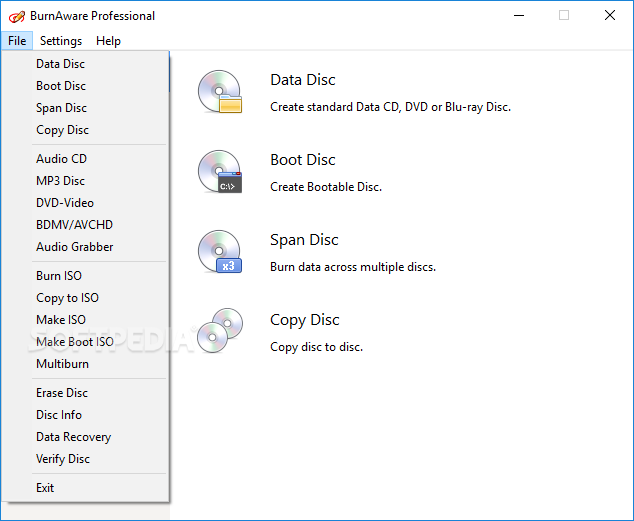
Task: Select Verify Disc menu entry
Action: [85, 459]
